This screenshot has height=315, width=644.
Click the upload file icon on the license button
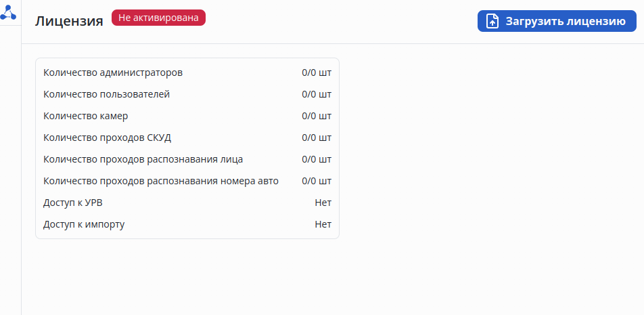tap(492, 21)
